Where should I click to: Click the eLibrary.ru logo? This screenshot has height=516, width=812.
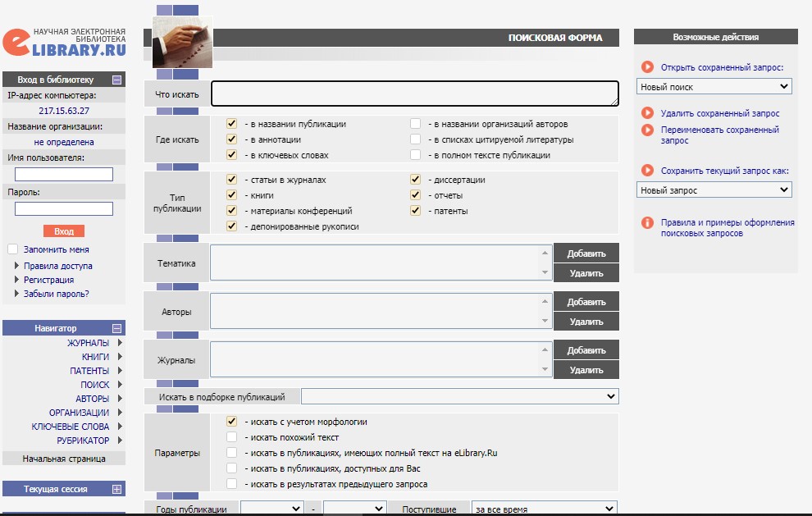64,43
